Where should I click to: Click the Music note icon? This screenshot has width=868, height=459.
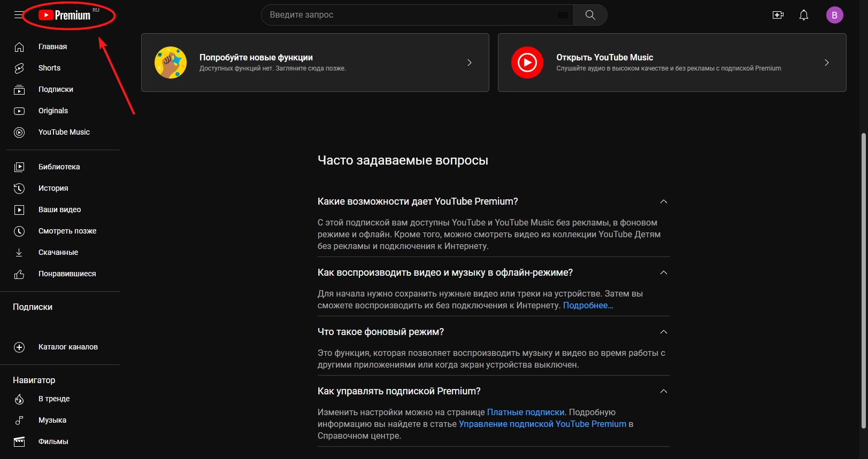(x=19, y=421)
